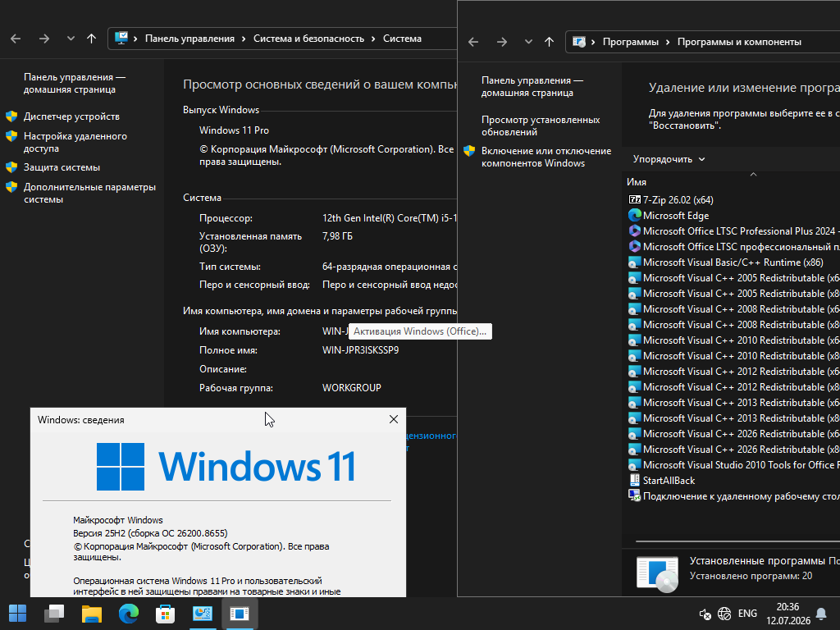Click Активация Windows (Office) tooltip
Viewport: 840px width, 630px height.
pyautogui.click(x=420, y=331)
